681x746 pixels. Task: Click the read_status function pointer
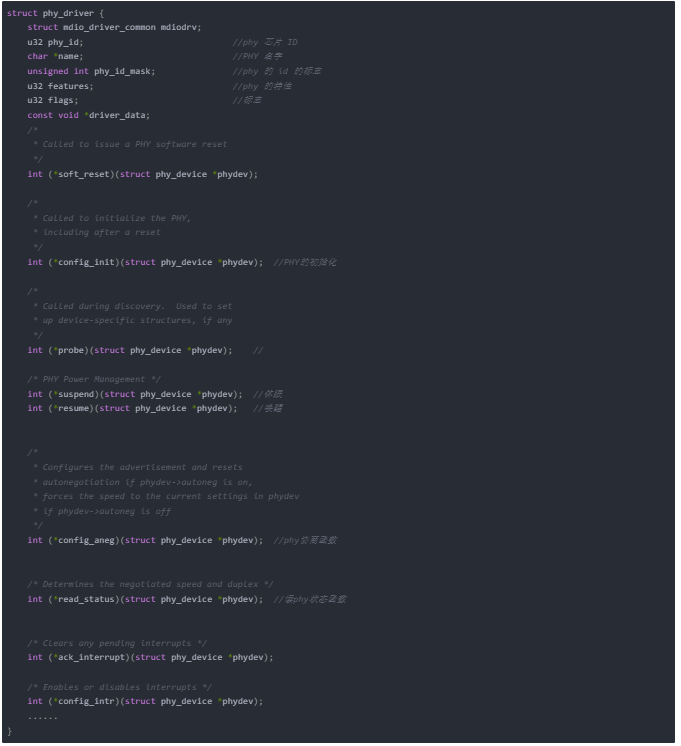point(86,599)
